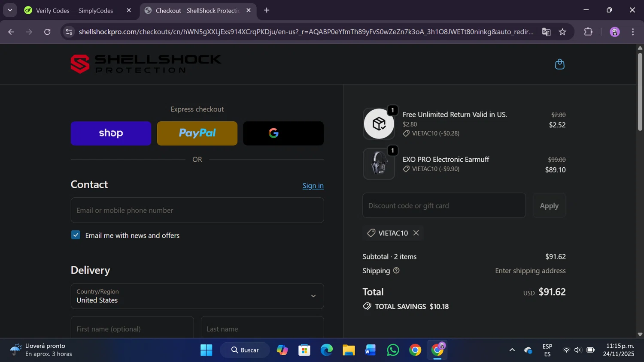Viewport: 644px width, 362px height.
Task: Open the battery status tray icon
Action: point(591,350)
